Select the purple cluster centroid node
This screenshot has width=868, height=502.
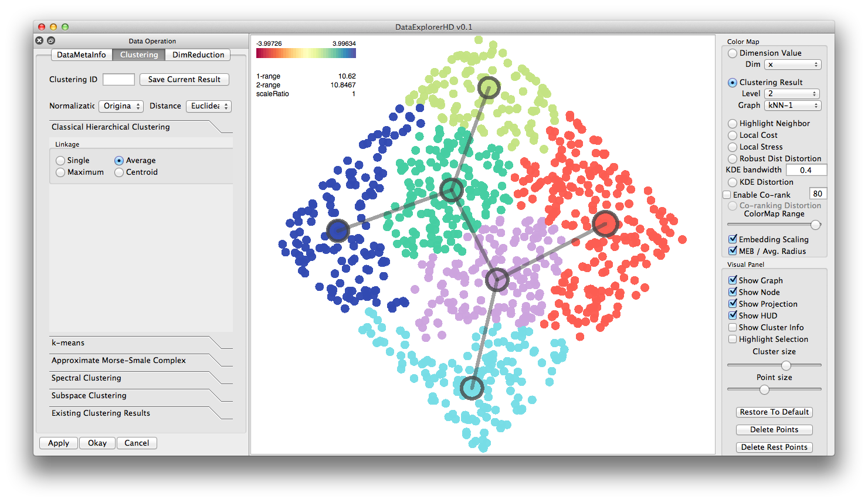(497, 280)
